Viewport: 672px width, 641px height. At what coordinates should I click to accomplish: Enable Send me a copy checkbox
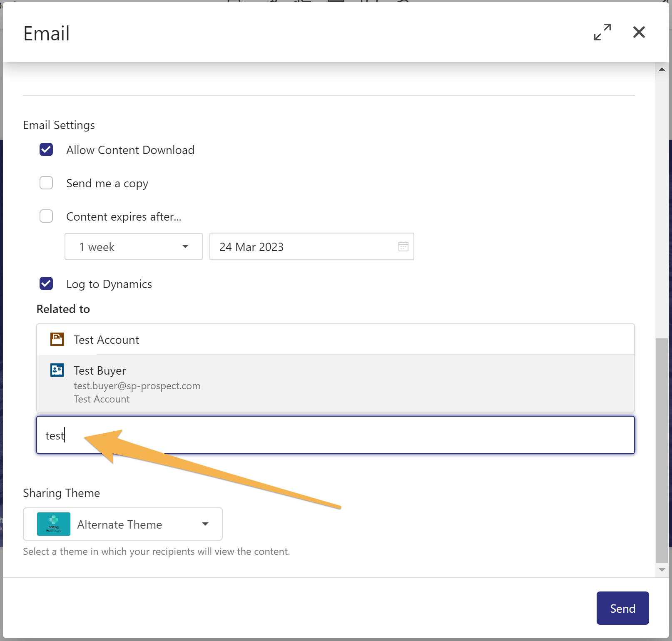pyautogui.click(x=46, y=183)
